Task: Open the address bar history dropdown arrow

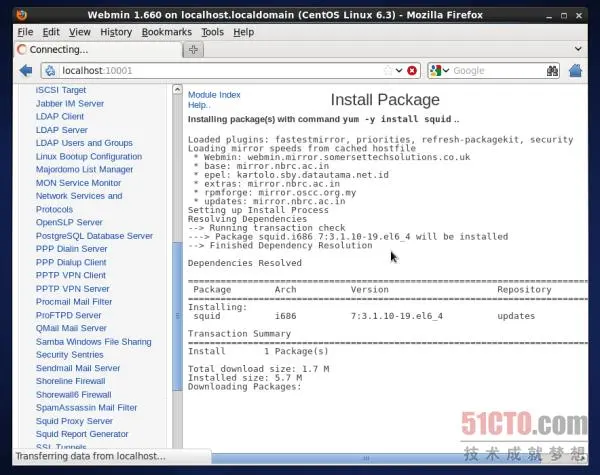Action: click(399, 70)
